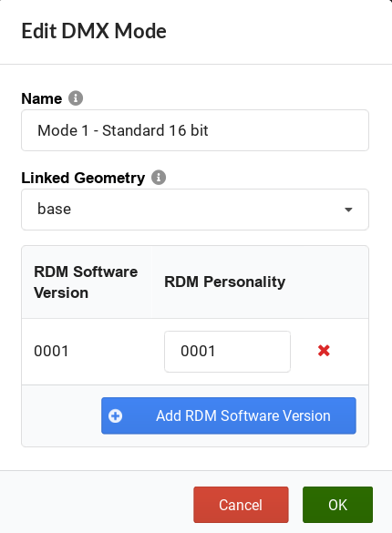Click the Name label
The height and width of the screenshot is (533, 392).
tap(41, 99)
